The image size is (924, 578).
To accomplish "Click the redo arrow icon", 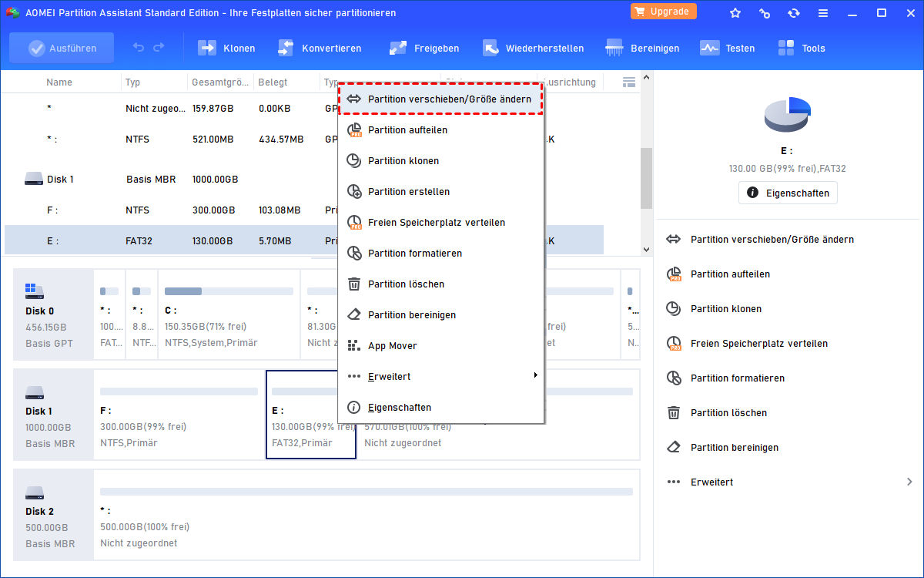I will pos(159,48).
